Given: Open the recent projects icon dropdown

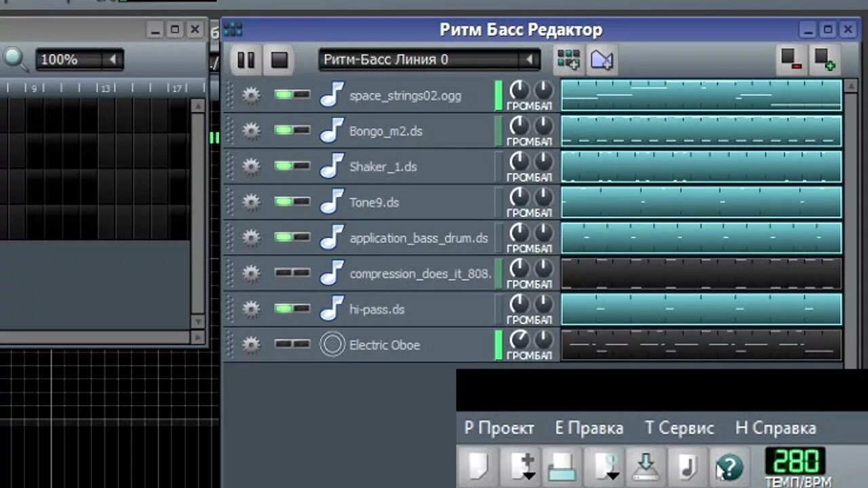Looking at the screenshot, I should pos(604,466).
